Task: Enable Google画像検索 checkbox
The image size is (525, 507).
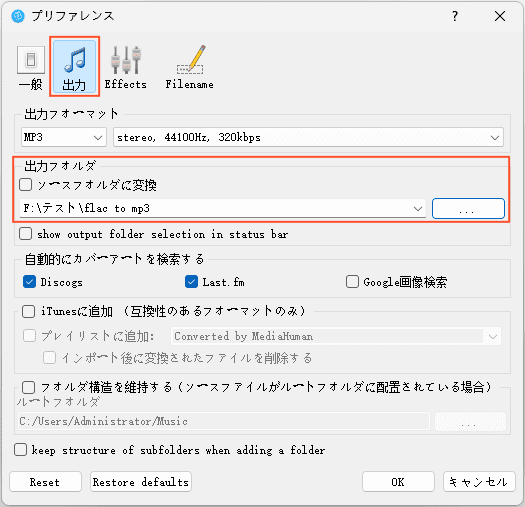Action: pos(352,282)
